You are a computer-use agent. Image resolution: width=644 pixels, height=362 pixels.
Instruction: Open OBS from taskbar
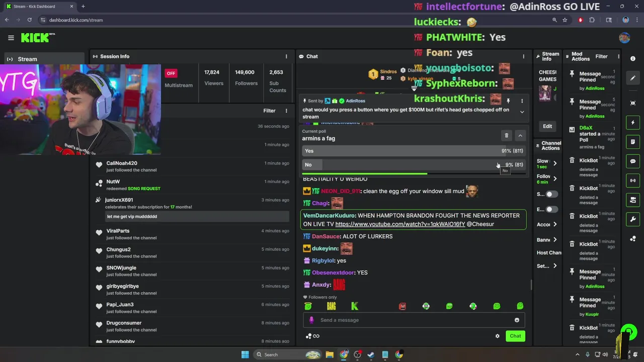[x=357, y=354]
